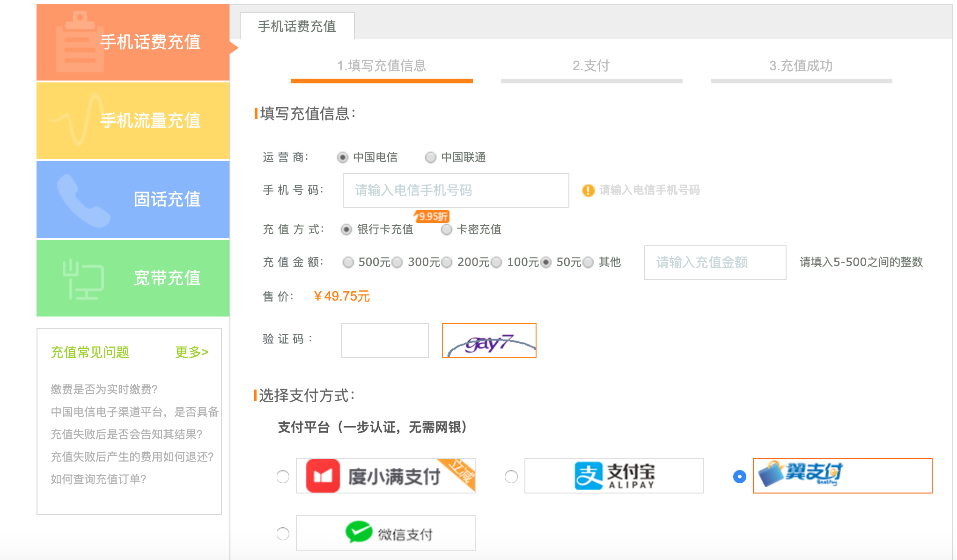Open FAQ 充值失败后产生的费用如何退还?
Image resolution: width=957 pixels, height=560 pixels.
coord(132,457)
